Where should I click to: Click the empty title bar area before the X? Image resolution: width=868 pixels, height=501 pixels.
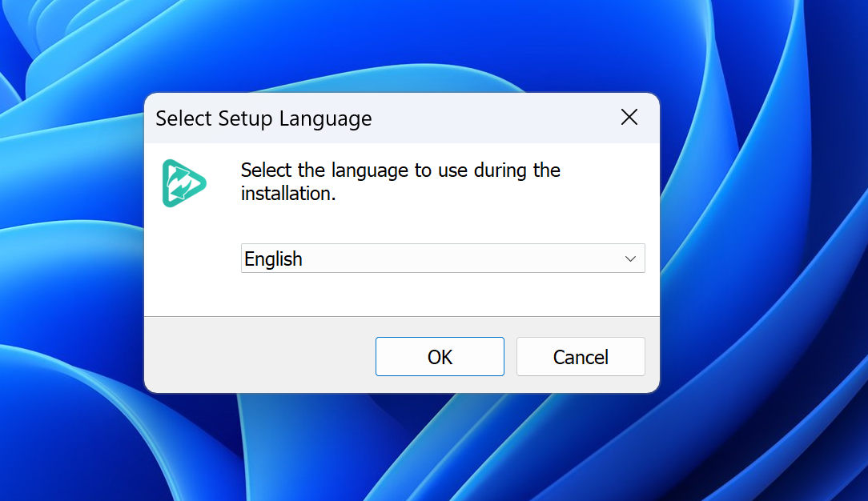[x=496, y=118]
